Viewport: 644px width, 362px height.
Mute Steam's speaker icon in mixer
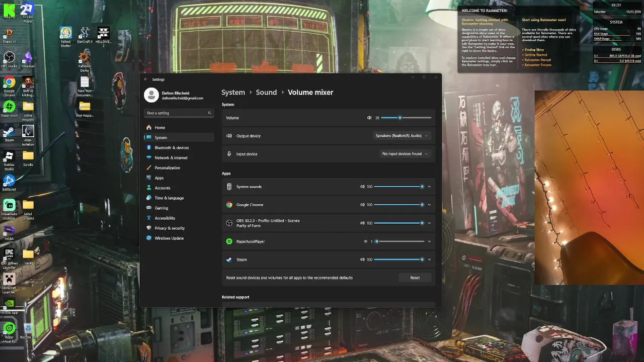[x=362, y=259]
